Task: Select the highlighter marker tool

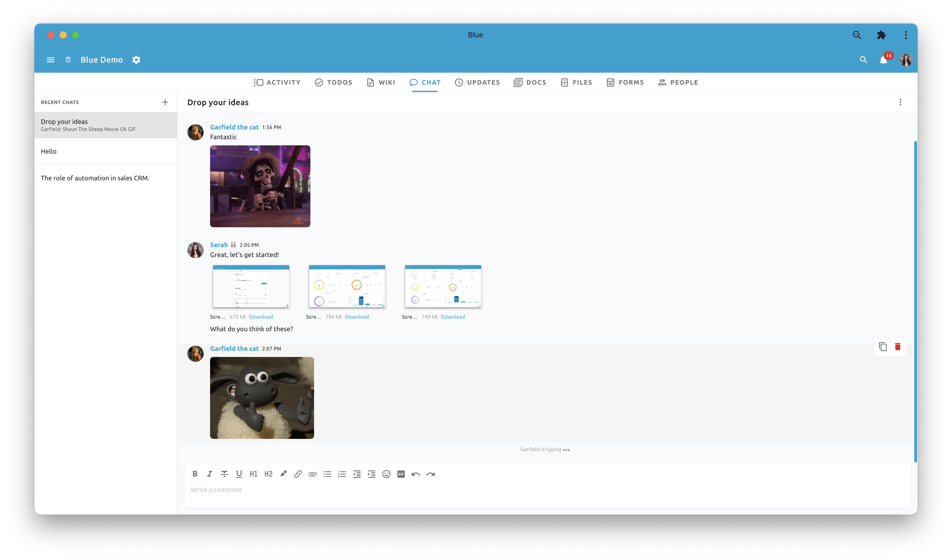Action: [x=283, y=474]
